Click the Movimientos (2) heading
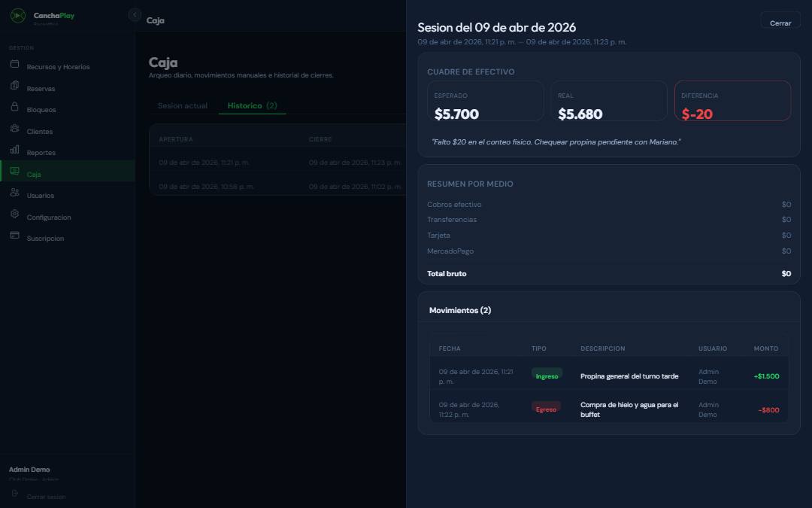The height and width of the screenshot is (508, 812). tap(460, 310)
